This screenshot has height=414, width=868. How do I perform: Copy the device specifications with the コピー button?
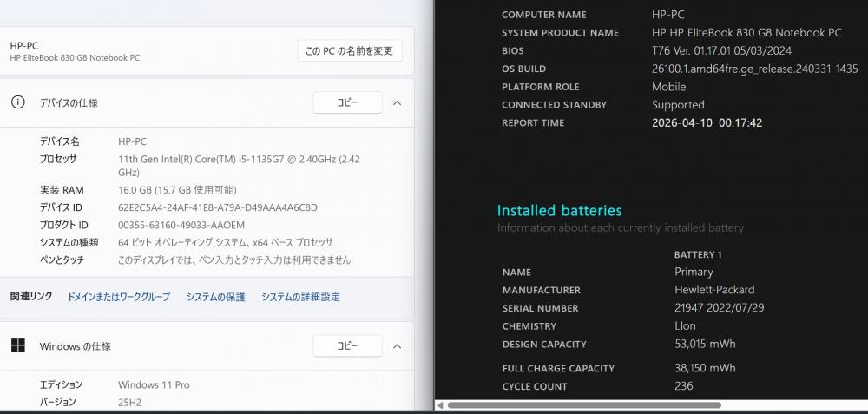pyautogui.click(x=347, y=102)
